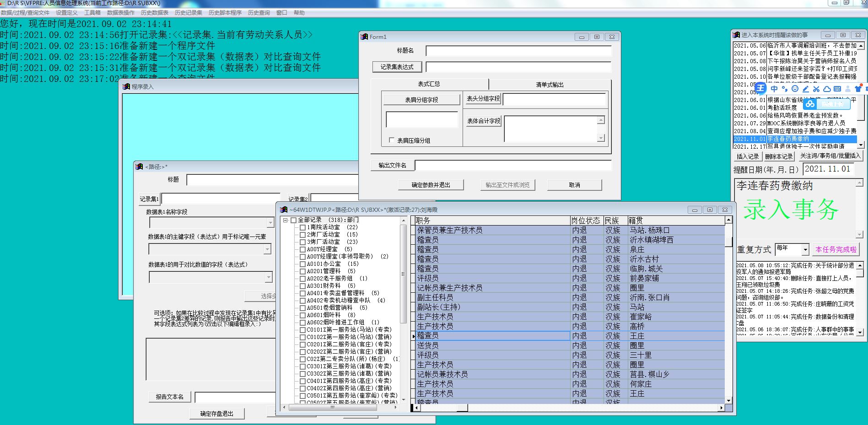Open the emoji smiley face panel
This screenshot has height=425, width=868.
pos(795,89)
